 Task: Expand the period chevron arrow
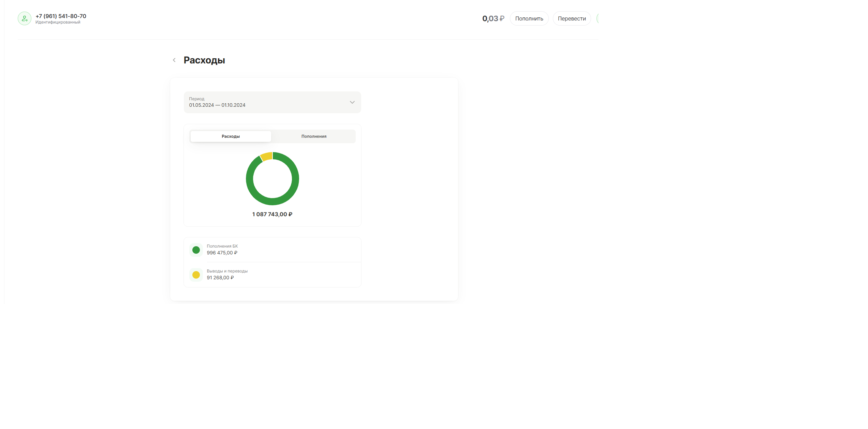click(352, 102)
